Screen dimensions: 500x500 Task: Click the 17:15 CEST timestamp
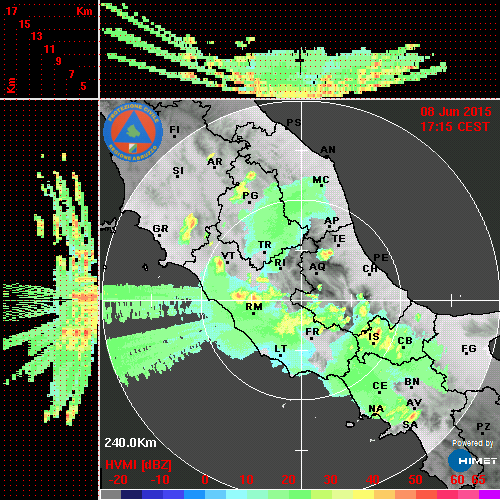coord(455,127)
